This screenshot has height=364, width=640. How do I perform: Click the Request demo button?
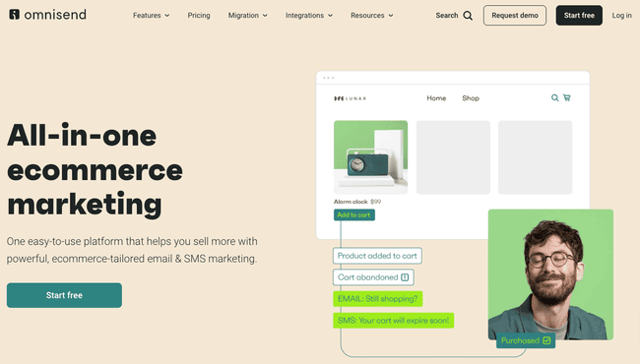click(515, 16)
